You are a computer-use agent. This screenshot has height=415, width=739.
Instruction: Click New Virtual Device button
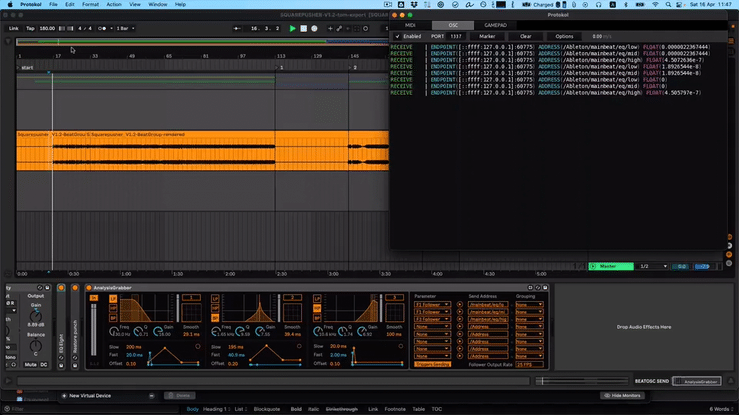tap(86, 396)
